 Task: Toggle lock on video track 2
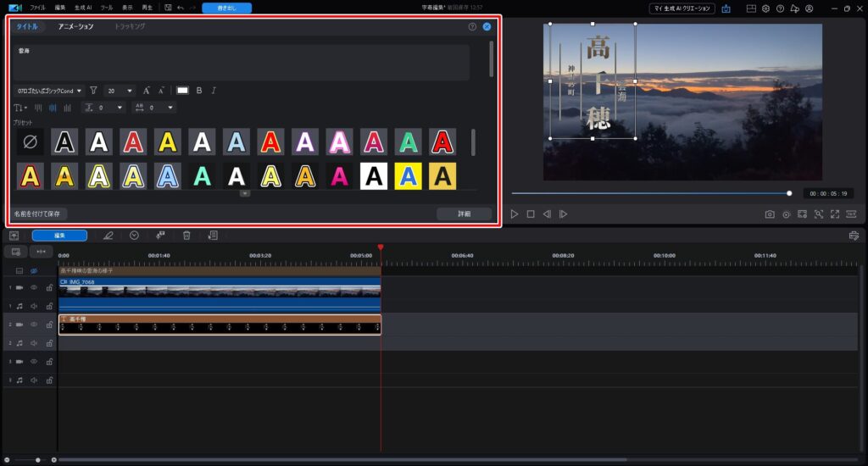49,325
